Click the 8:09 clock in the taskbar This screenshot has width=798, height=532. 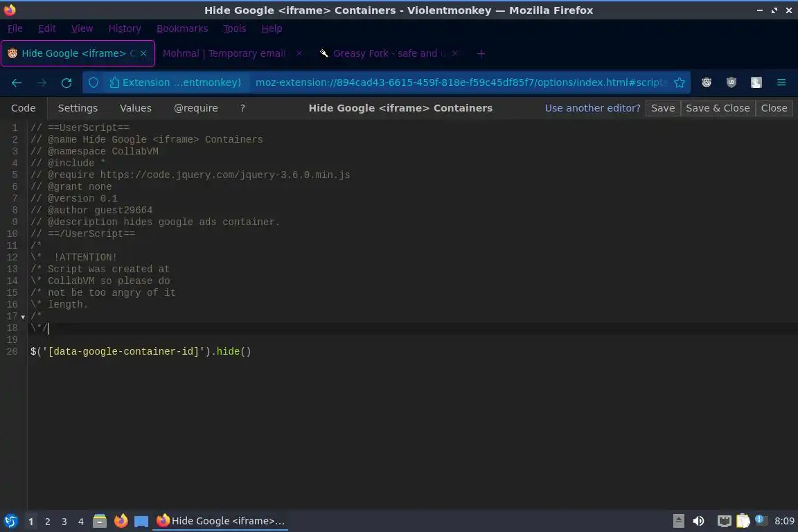784,521
